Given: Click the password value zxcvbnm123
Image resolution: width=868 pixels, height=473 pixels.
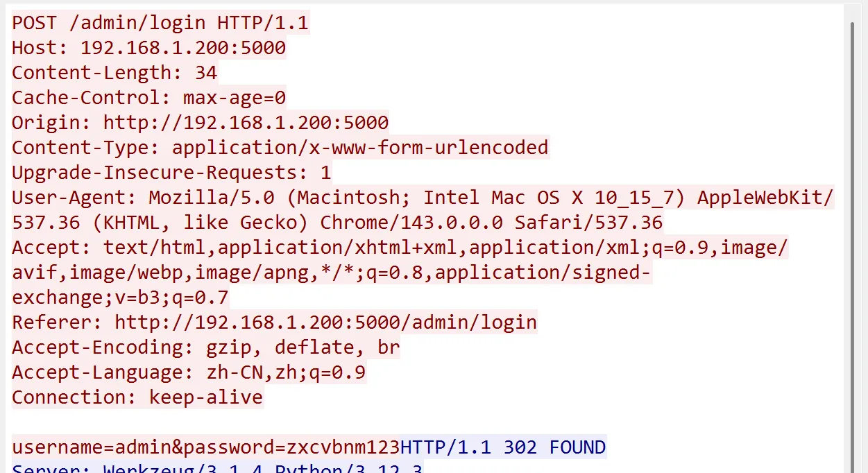Looking at the screenshot, I should coord(343,447).
